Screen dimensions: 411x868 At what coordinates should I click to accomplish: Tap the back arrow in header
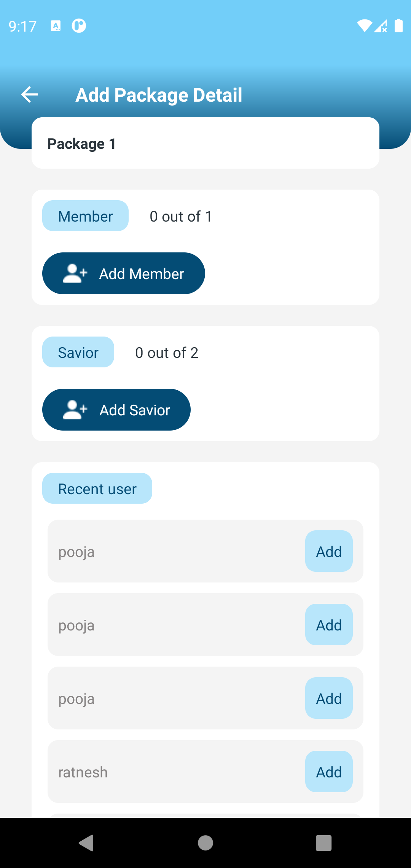[29, 94]
